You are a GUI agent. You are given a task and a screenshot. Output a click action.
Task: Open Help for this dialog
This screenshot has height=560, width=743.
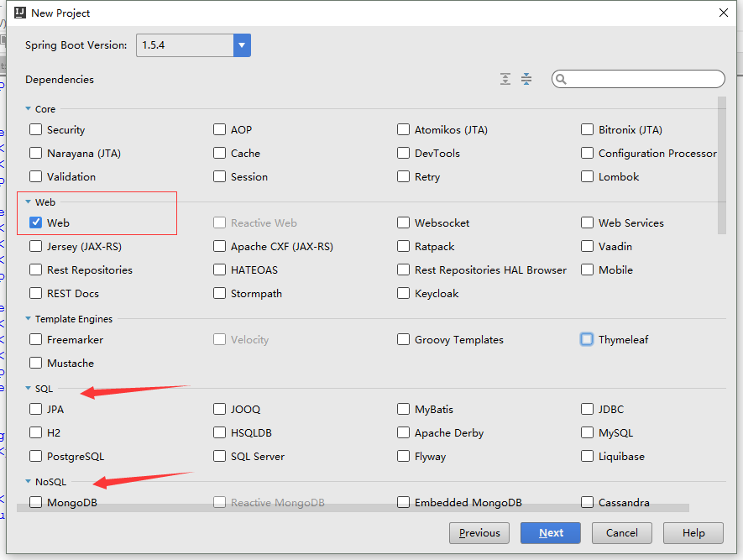tap(693, 533)
